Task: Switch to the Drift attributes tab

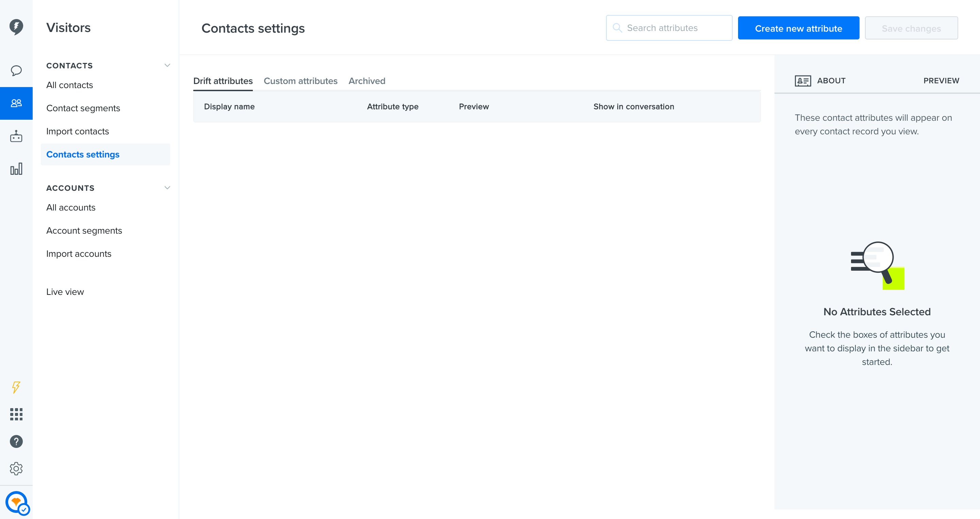Action: pyautogui.click(x=223, y=81)
